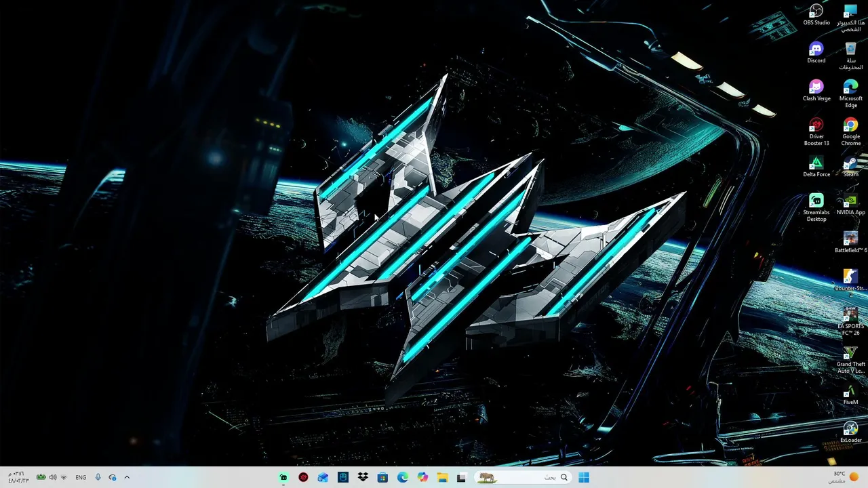Viewport: 868px width, 488px height.
Task: Open the Windows Start menu
Action: click(584, 477)
